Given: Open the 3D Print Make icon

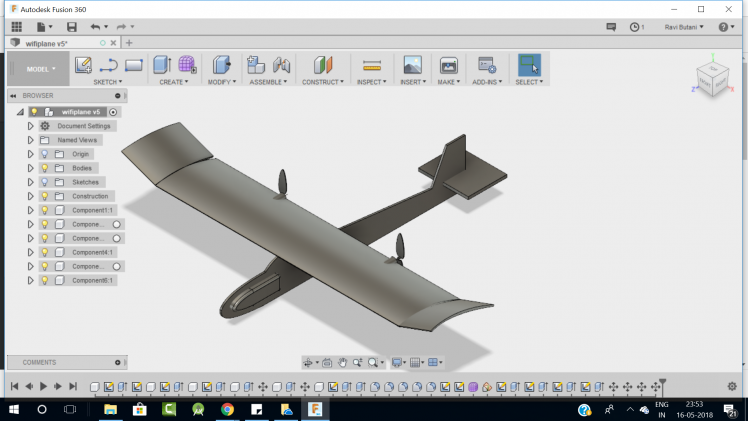Looking at the screenshot, I should 448,65.
